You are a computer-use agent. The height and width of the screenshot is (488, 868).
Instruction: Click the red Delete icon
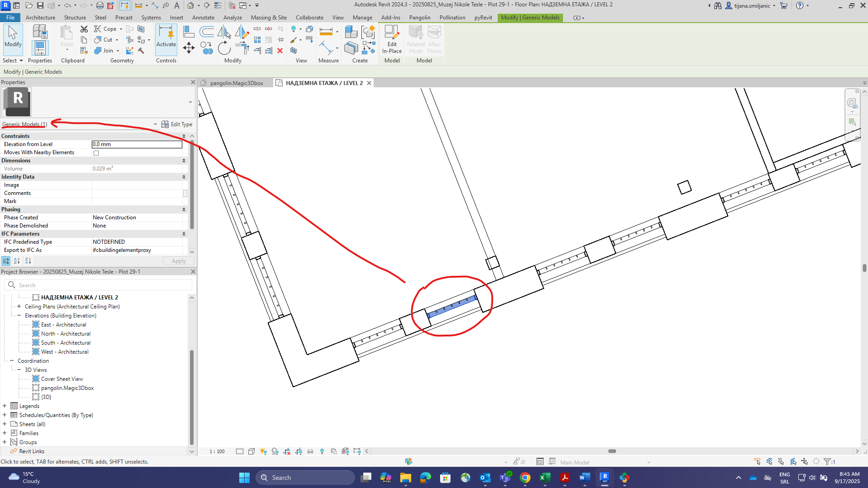280,51
